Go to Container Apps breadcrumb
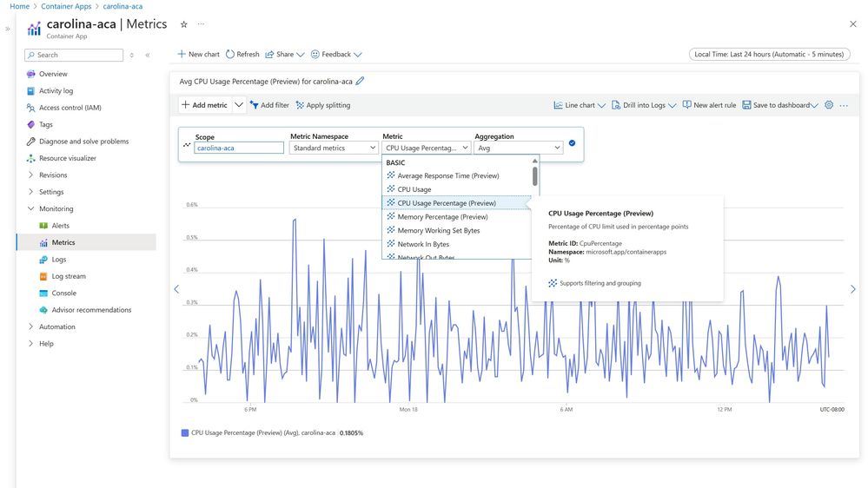 [x=66, y=6]
